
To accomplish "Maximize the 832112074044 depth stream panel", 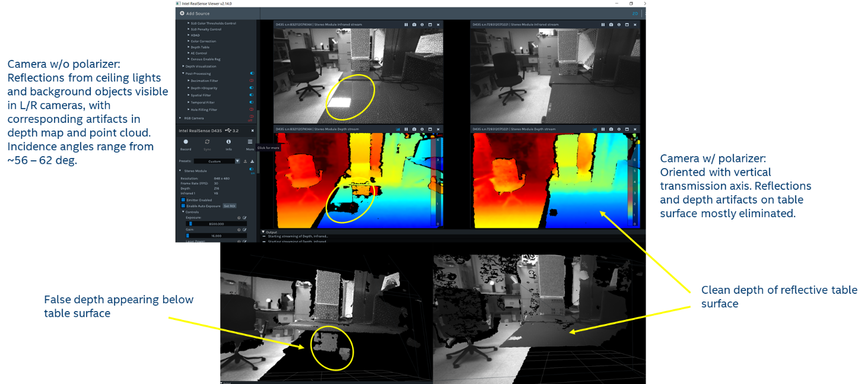I will pyautogui.click(x=430, y=129).
